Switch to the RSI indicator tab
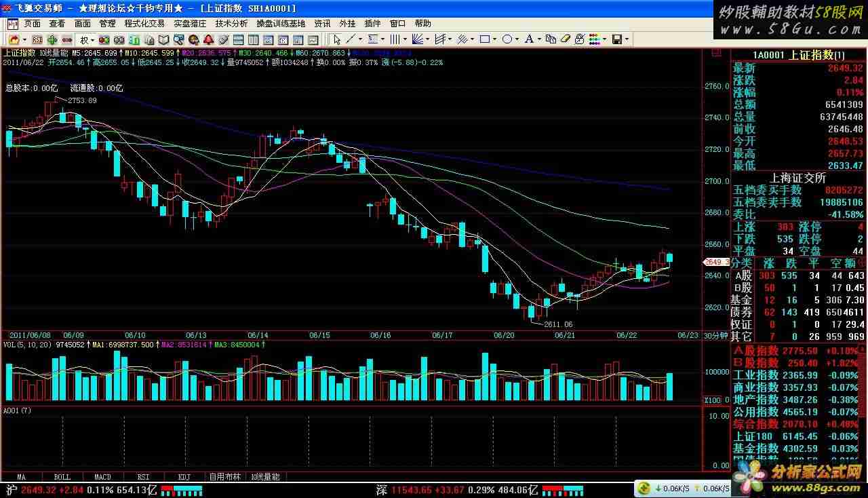The height and width of the screenshot is (498, 868). (143, 477)
